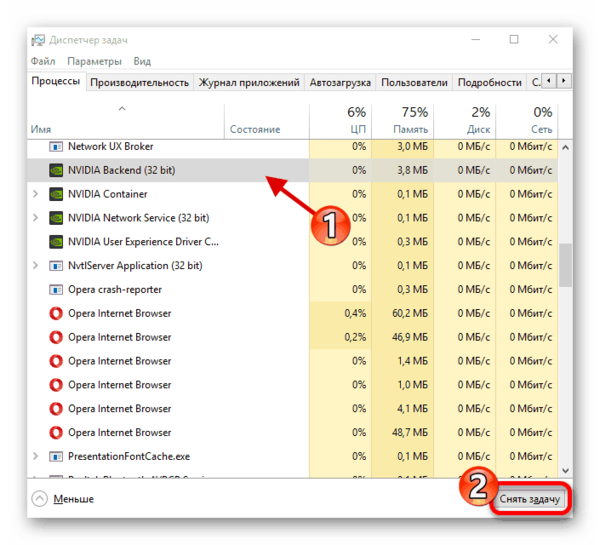Screen dimensions: 600x545
Task: Sort by the Диск column header
Action: (x=465, y=121)
